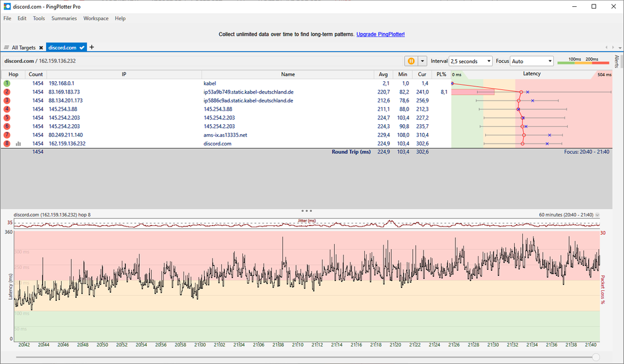624x364 pixels.
Task: Click ams-ix.as13335.net name
Action: (x=225, y=135)
